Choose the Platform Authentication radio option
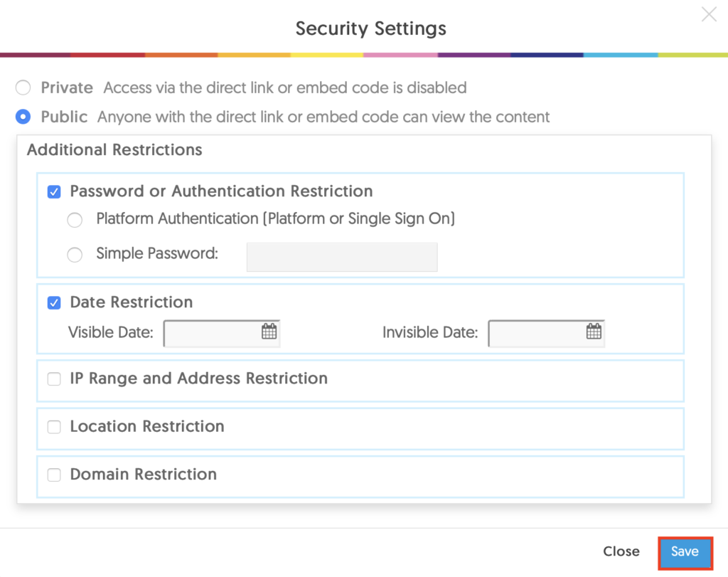 75,220
